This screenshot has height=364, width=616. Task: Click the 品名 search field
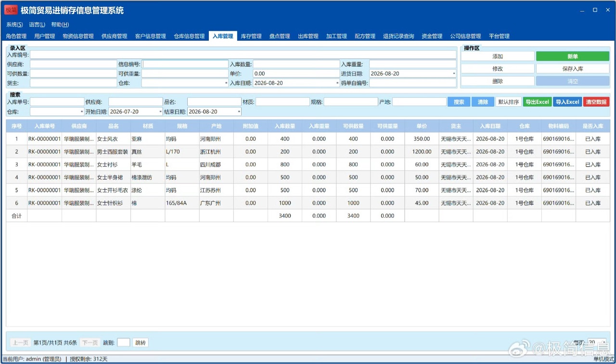click(214, 102)
